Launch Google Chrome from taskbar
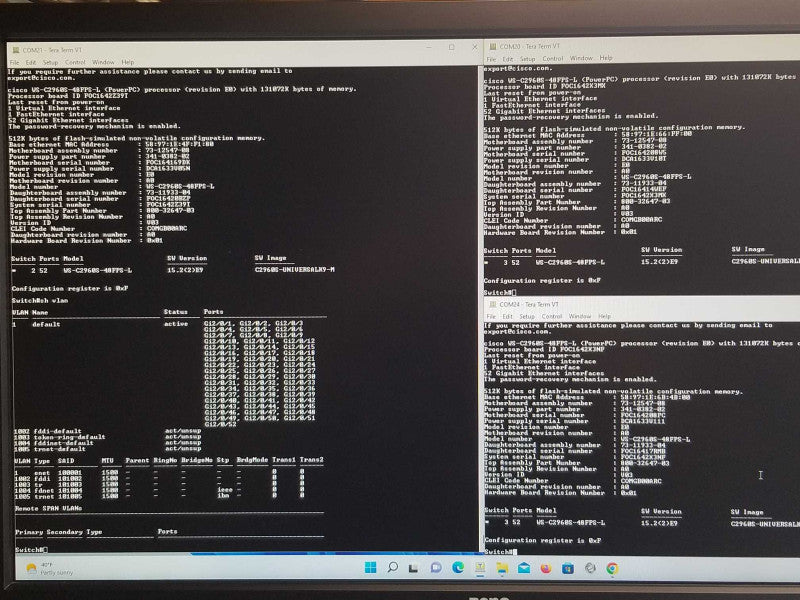This screenshot has height=600, width=800. (x=612, y=568)
